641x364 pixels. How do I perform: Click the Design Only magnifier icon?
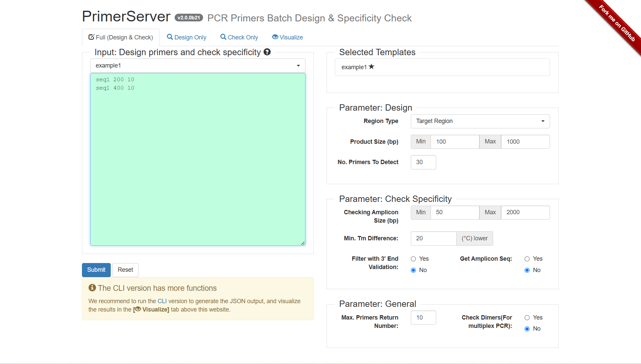click(170, 37)
